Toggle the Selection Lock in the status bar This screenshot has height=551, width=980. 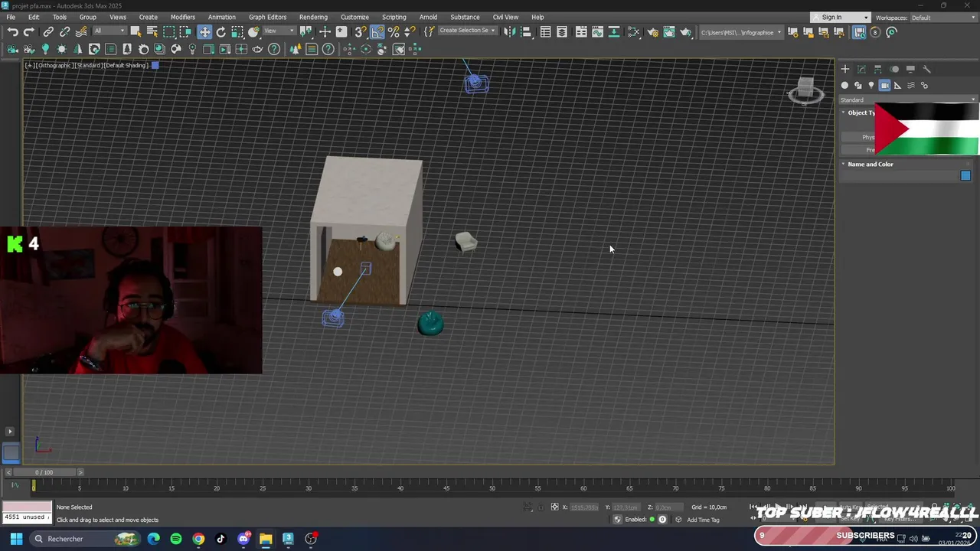pos(541,507)
